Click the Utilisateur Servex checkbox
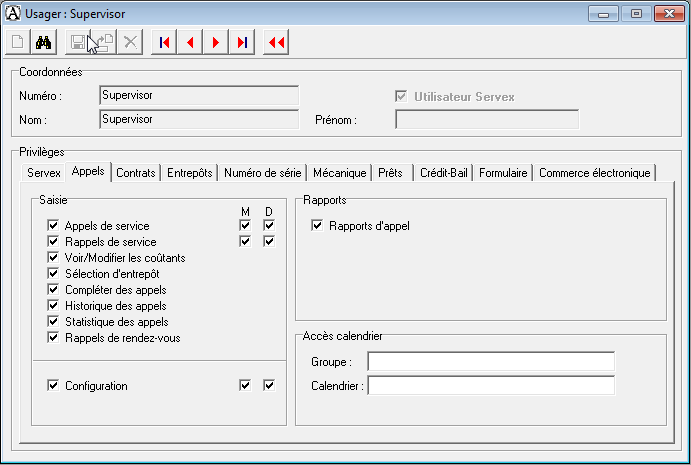The image size is (691, 465). point(401,96)
